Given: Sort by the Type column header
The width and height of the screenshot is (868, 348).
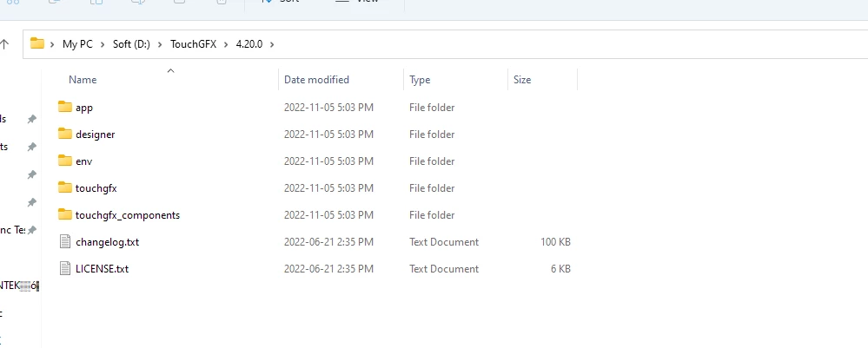Looking at the screenshot, I should tap(420, 80).
